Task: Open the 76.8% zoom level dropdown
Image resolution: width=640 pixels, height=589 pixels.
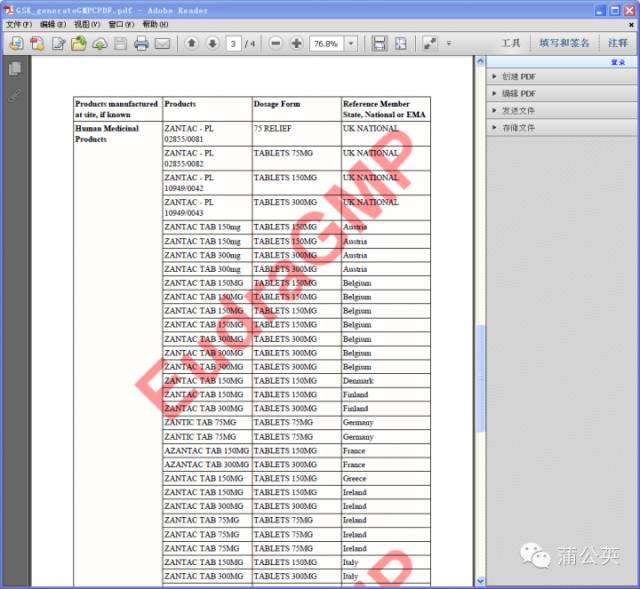Action: click(x=351, y=43)
